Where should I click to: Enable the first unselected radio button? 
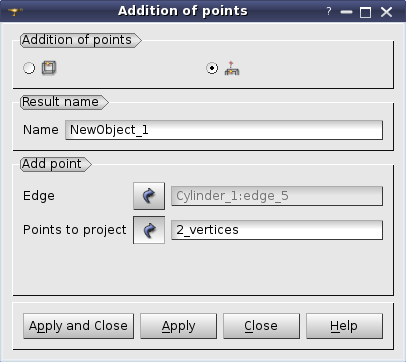coord(29,68)
